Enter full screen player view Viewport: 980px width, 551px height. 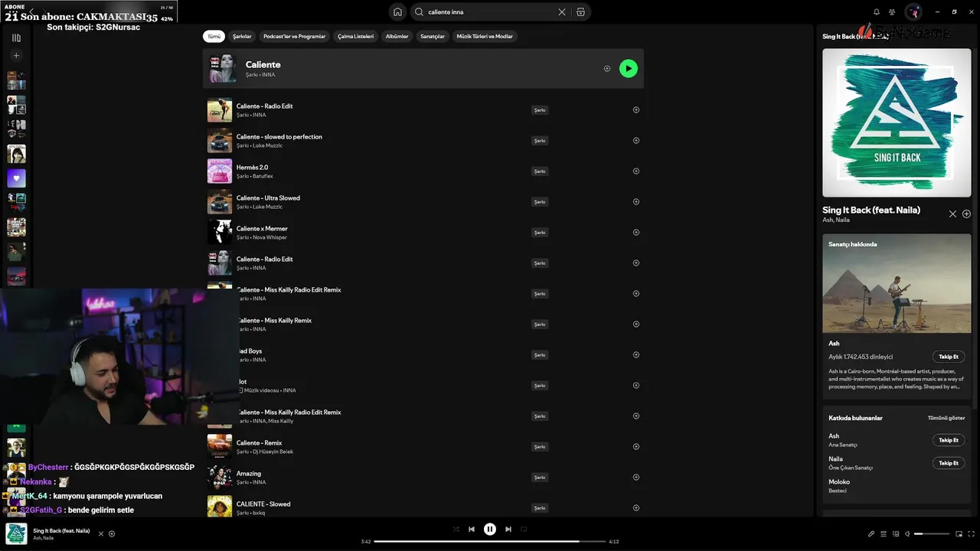[x=970, y=533]
